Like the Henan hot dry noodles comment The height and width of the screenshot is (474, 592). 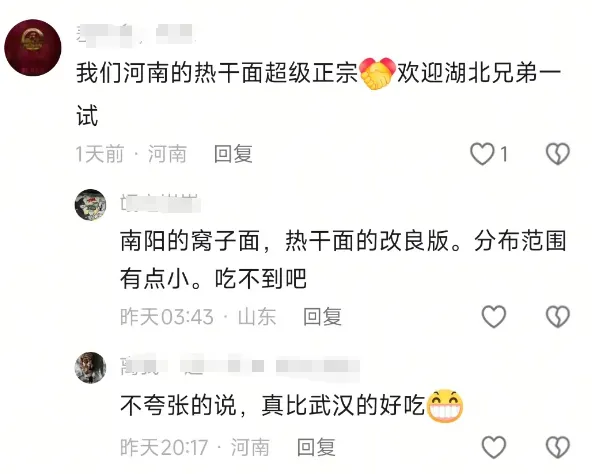(x=482, y=154)
